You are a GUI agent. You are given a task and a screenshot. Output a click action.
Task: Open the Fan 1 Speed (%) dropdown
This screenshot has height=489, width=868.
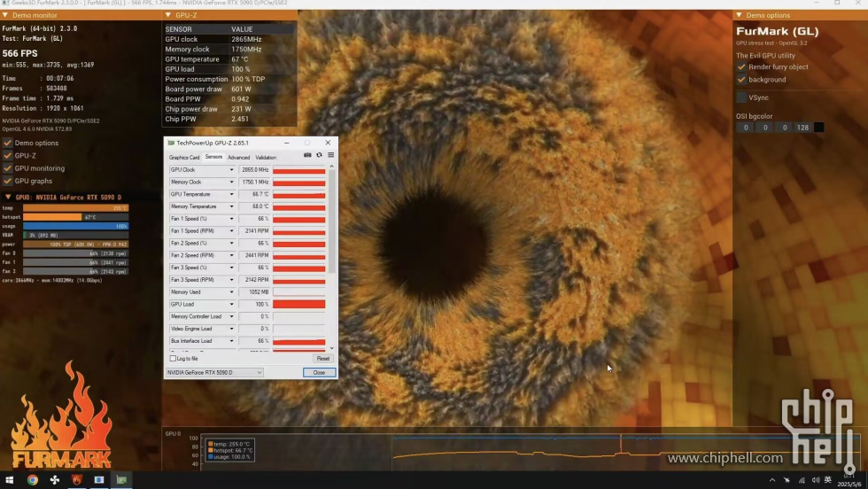[x=231, y=219]
